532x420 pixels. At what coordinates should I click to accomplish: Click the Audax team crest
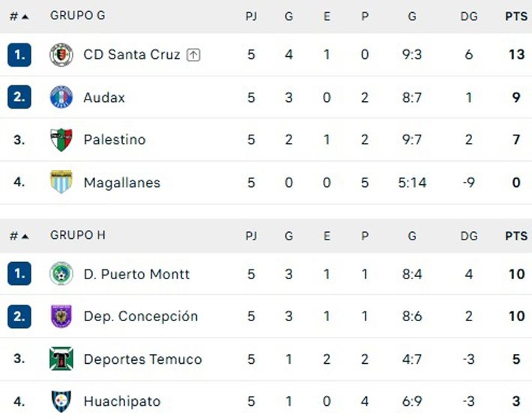61,97
